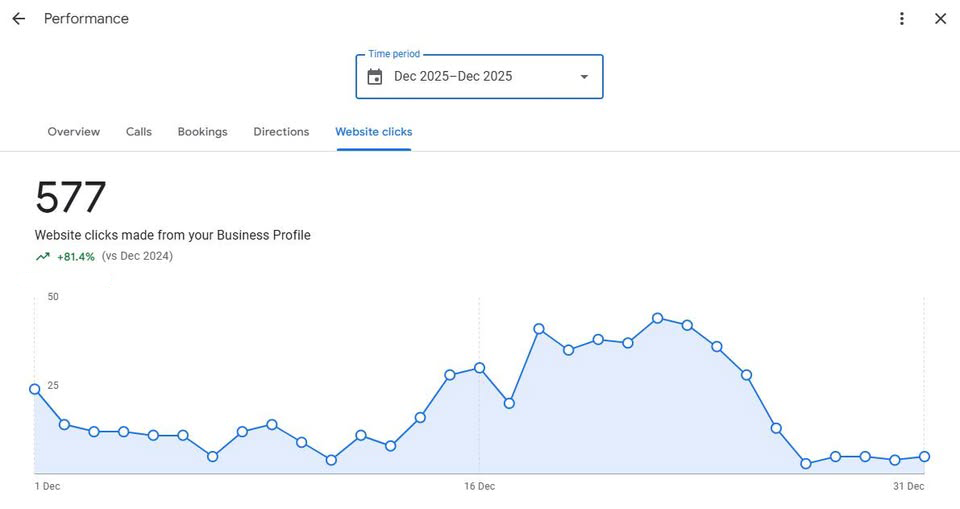Select the last data point on 31 Dec
The width and height of the screenshot is (960, 509).
[924, 457]
